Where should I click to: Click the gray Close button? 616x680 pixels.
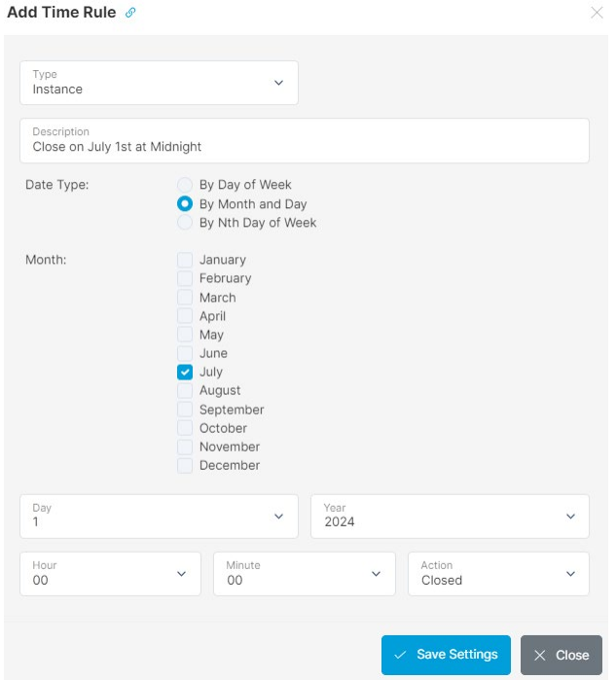coord(562,655)
